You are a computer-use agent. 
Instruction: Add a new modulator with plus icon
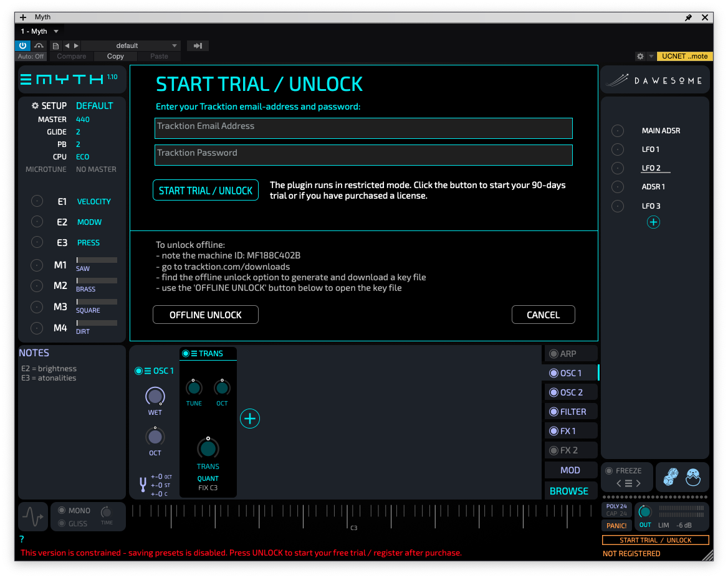[653, 222]
